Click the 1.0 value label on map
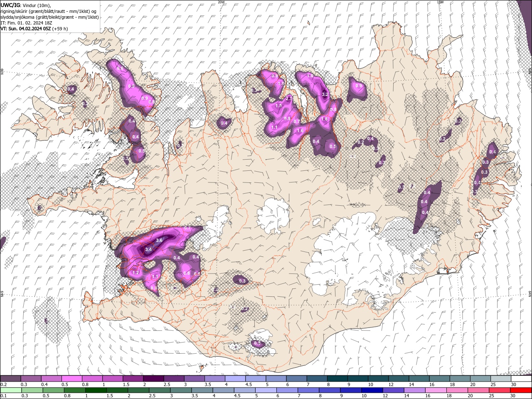The height and width of the screenshot is (399, 532). click(310, 76)
